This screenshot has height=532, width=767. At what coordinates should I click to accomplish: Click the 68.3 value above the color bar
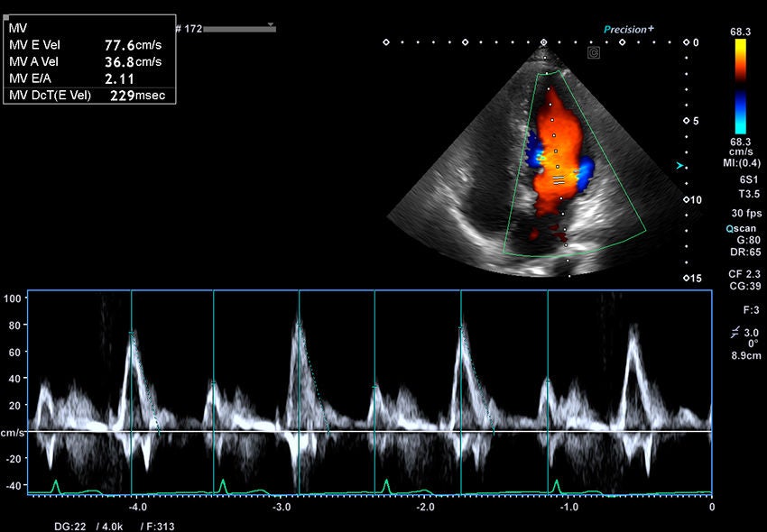741,32
